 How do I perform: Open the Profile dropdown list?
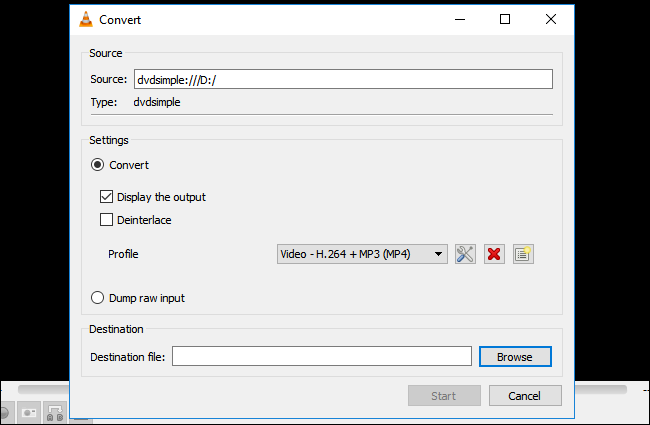(x=362, y=254)
